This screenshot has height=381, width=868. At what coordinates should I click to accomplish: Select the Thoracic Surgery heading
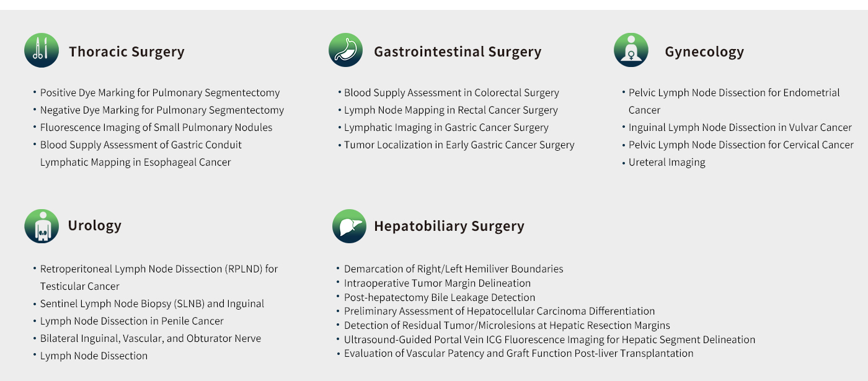pyautogui.click(x=126, y=52)
